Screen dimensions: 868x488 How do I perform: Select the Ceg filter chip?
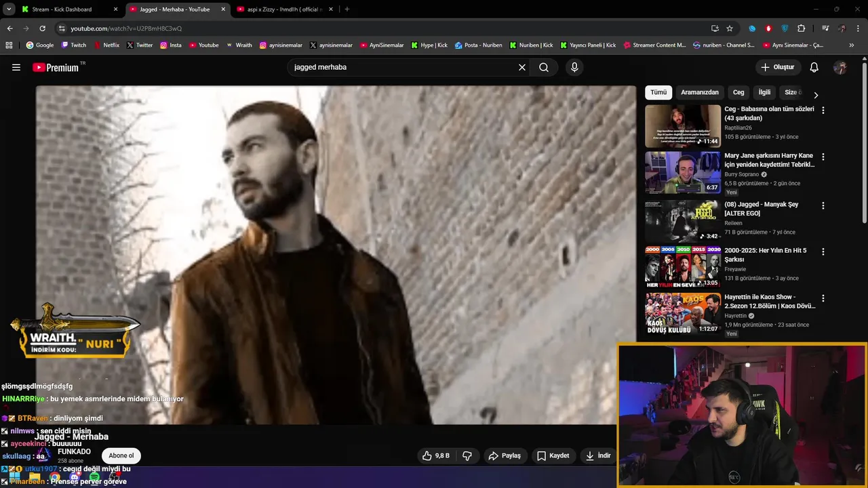[738, 92]
